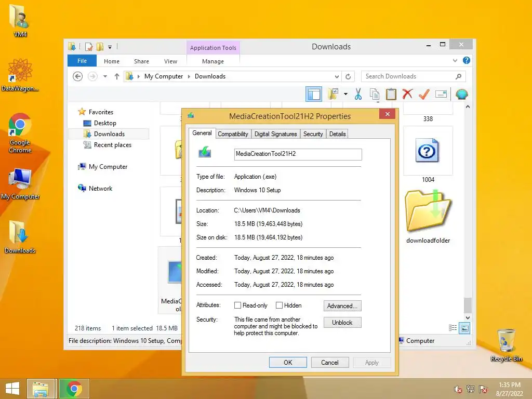Click the Rename card icon in toolbar
The height and width of the screenshot is (399, 532).
tap(441, 94)
